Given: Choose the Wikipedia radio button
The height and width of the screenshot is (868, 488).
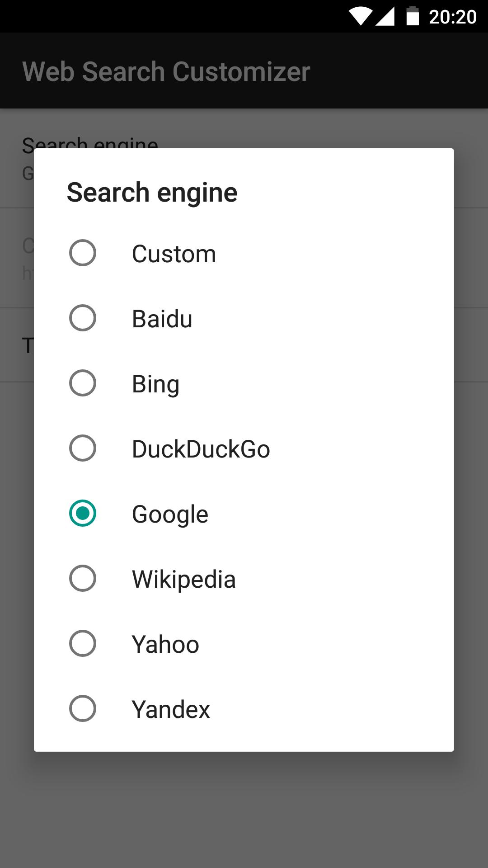Looking at the screenshot, I should (x=83, y=578).
